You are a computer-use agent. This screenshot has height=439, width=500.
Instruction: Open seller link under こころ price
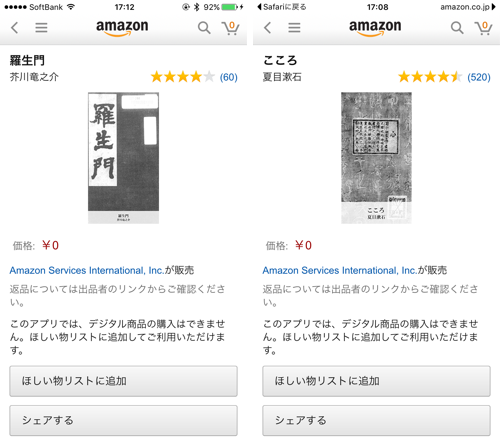pos(339,270)
